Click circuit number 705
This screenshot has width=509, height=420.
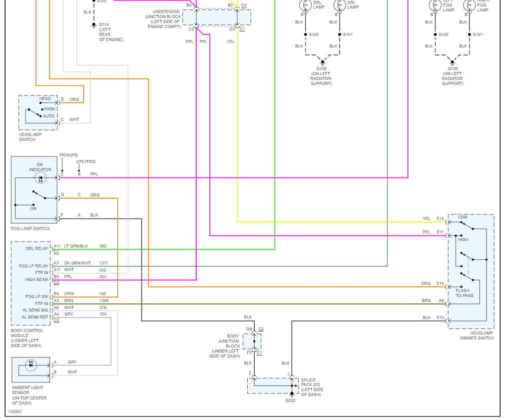pyautogui.click(x=103, y=314)
